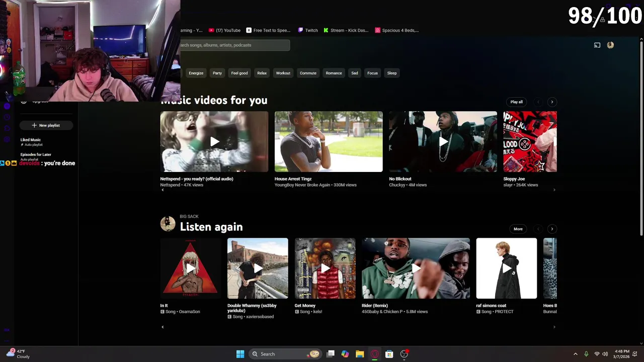Select the Feel good mood chip
Image resolution: width=644 pixels, height=362 pixels.
239,73
